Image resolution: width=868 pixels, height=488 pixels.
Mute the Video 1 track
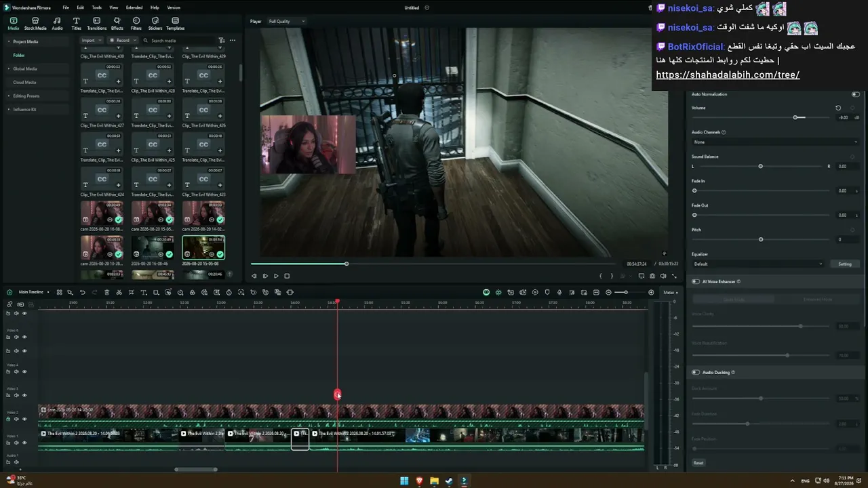[16, 443]
